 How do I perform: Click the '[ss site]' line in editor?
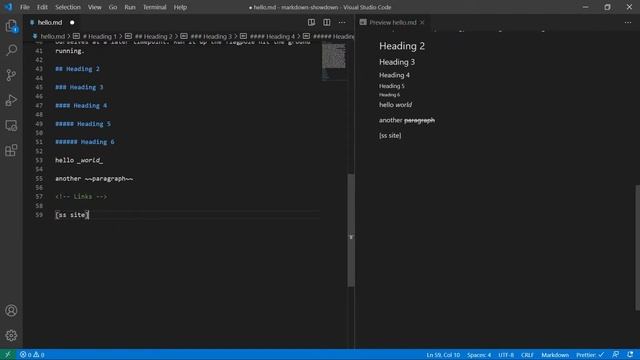[x=72, y=215]
